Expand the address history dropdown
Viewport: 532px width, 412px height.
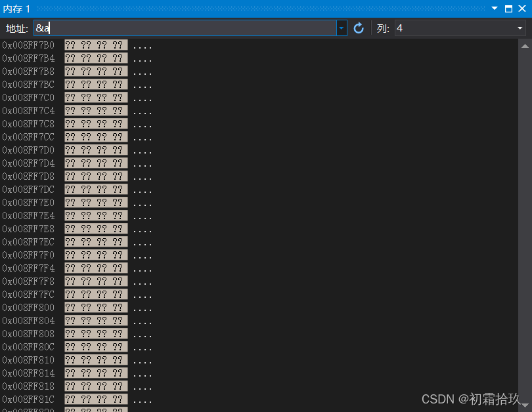342,28
